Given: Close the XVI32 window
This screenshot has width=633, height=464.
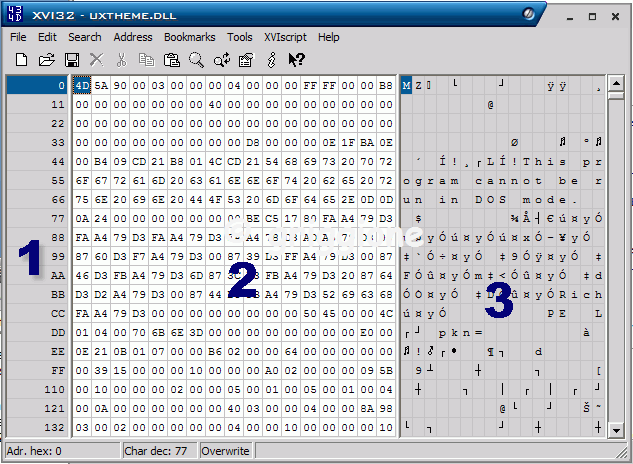Looking at the screenshot, I should (615, 17).
